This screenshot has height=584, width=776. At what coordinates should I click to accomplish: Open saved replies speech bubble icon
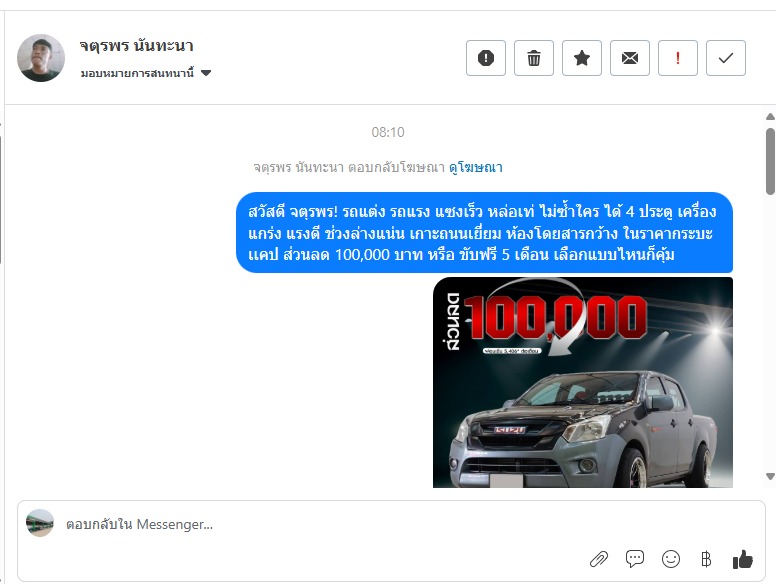635,559
